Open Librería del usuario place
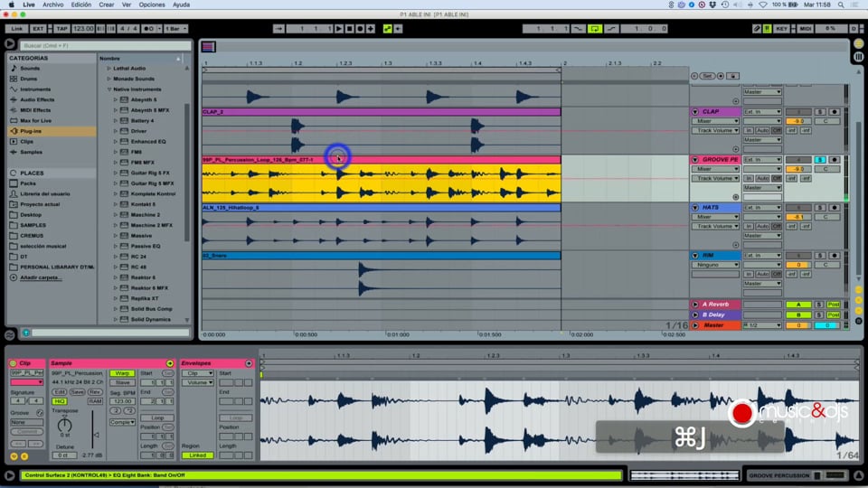Image resolution: width=868 pixels, height=488 pixels. [45, 193]
